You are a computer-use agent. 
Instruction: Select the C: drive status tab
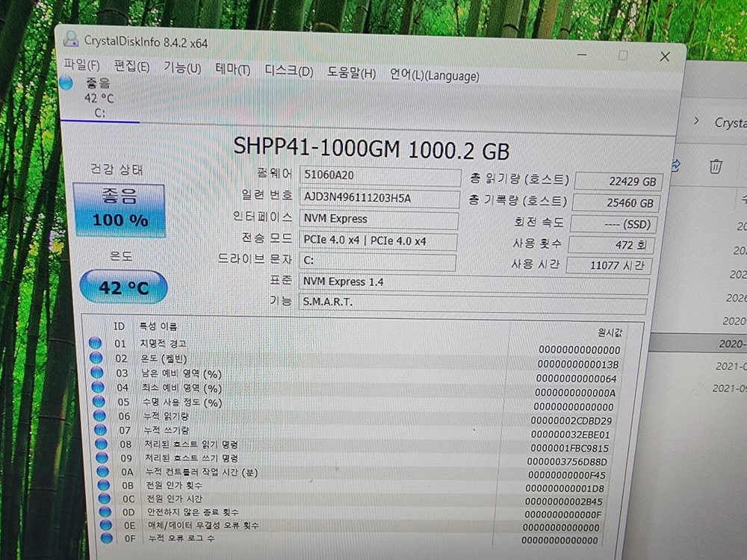[x=99, y=98]
